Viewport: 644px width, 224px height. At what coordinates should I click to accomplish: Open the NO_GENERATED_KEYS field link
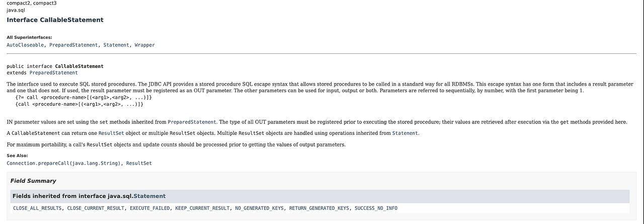(x=259, y=208)
